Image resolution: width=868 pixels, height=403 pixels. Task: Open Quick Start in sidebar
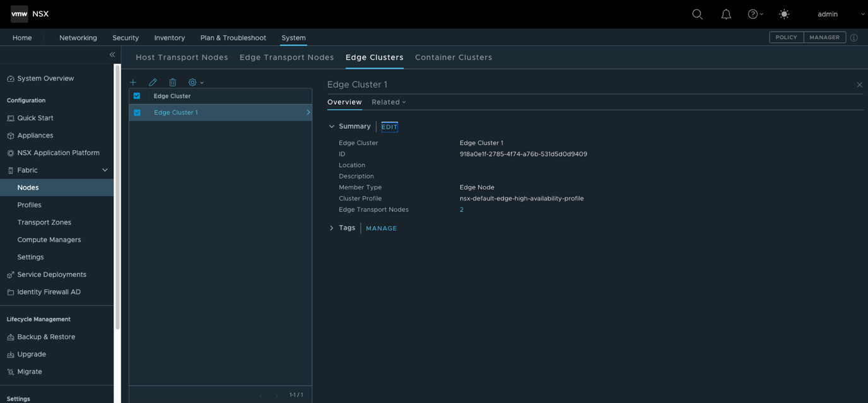coord(35,118)
